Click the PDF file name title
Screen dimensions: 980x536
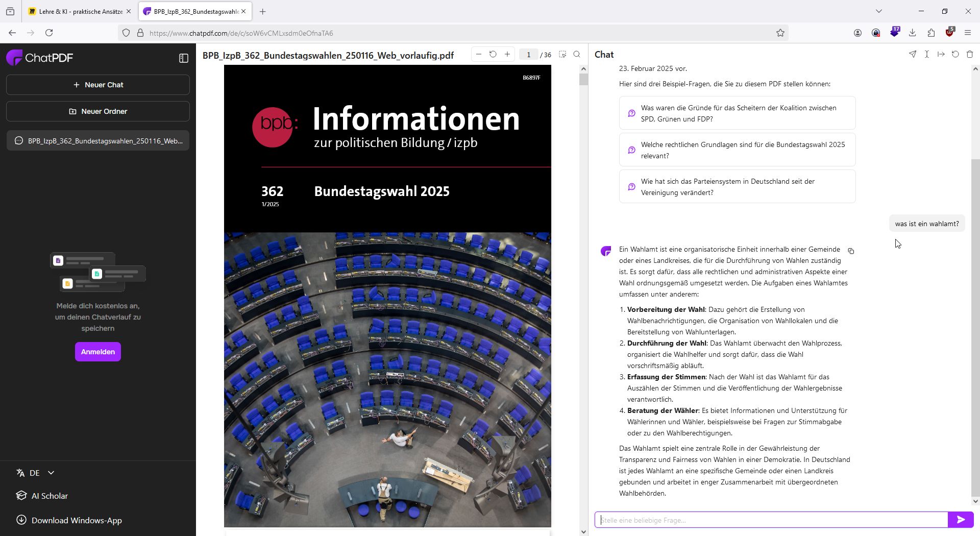coord(328,55)
